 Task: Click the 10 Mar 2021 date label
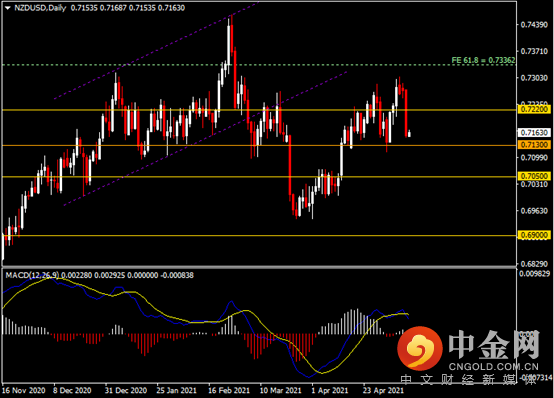tap(281, 390)
